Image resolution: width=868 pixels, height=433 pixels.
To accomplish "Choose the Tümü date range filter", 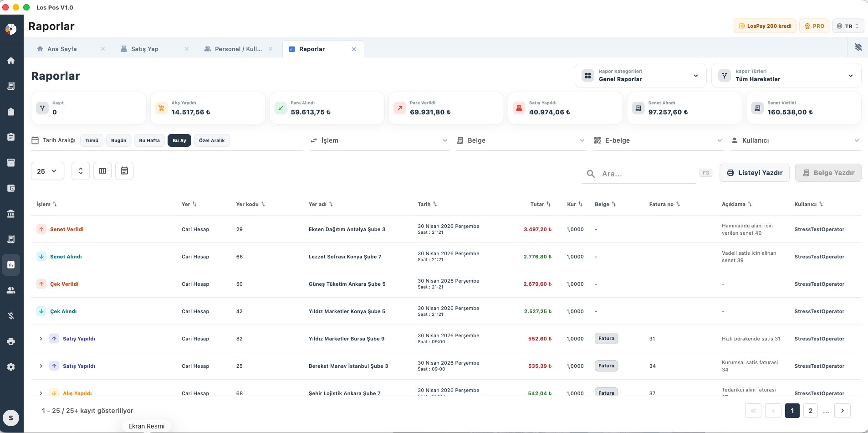I will click(92, 140).
